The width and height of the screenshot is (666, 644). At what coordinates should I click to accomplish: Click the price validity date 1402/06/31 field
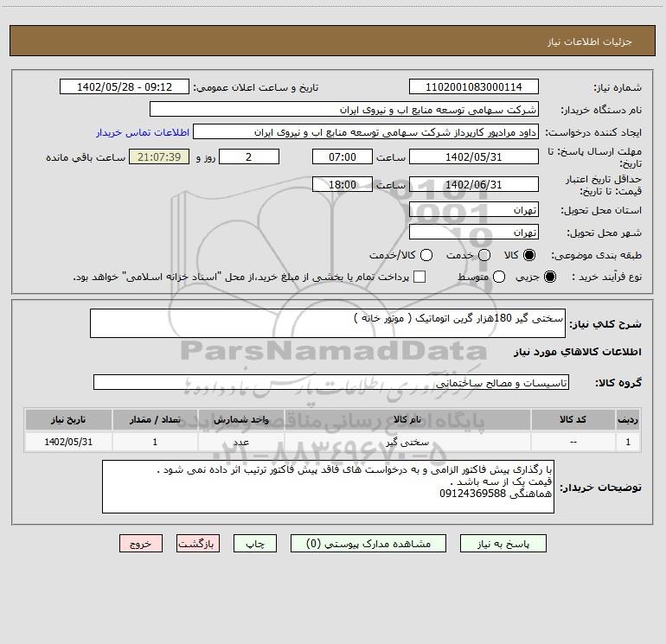(474, 185)
